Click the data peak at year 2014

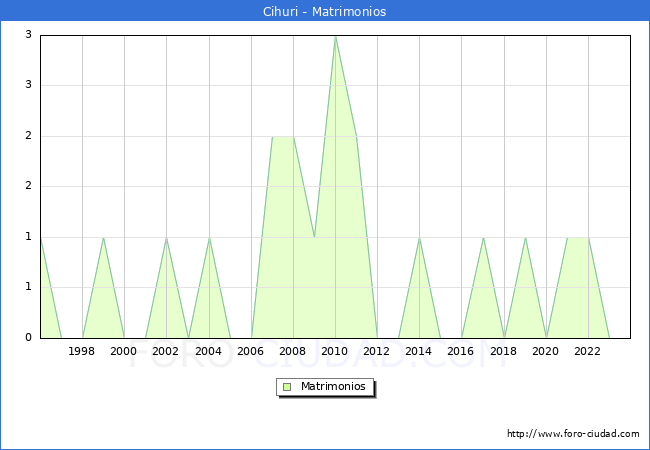pyautogui.click(x=419, y=238)
